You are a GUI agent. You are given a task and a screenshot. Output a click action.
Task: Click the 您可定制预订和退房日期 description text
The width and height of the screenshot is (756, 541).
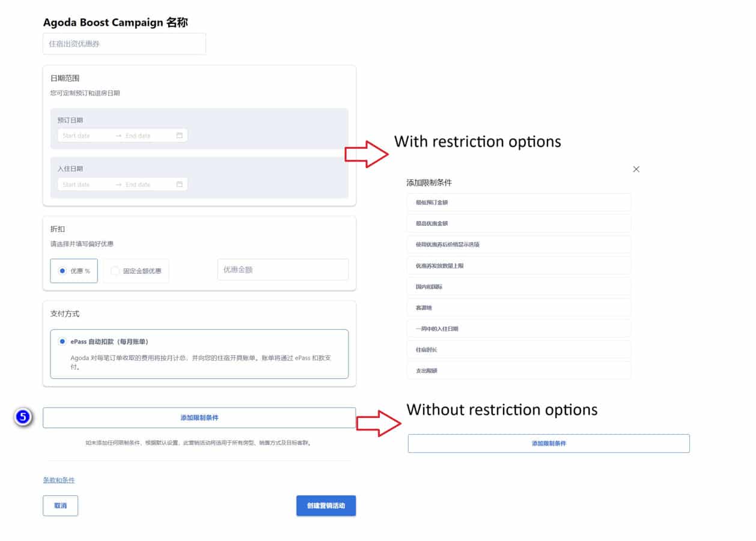(85, 93)
